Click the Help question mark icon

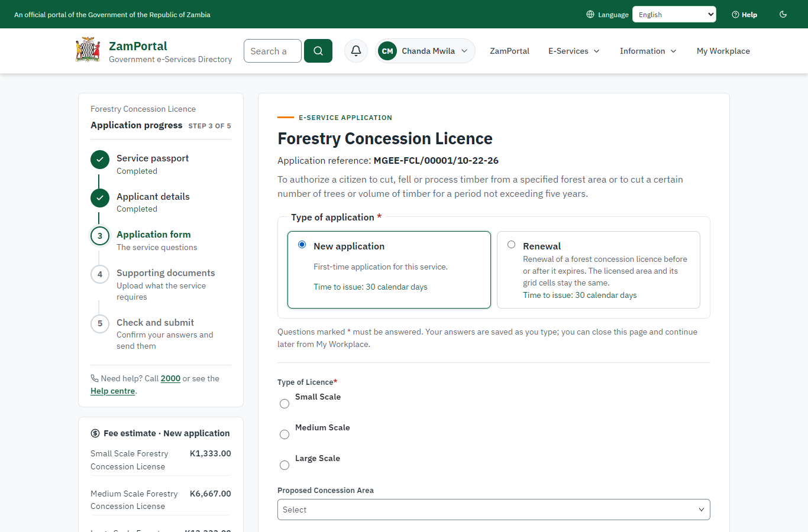point(735,15)
